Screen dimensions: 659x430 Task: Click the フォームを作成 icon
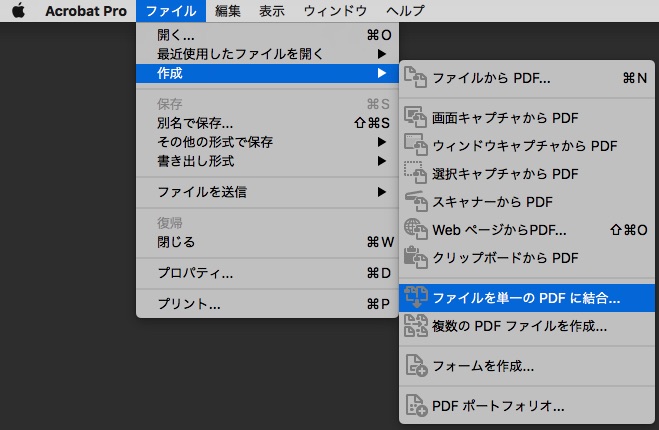[416, 366]
